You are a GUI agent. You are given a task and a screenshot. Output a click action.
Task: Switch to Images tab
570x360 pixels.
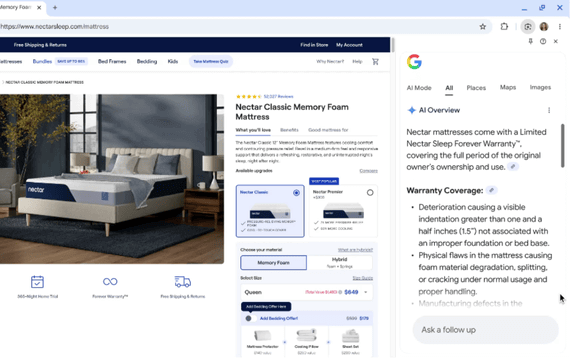click(540, 87)
